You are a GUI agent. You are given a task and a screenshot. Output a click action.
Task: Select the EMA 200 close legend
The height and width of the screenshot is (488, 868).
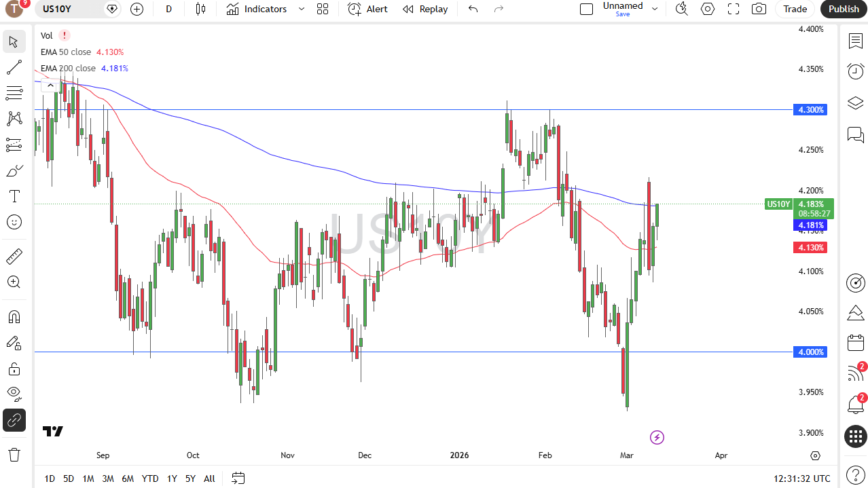pyautogui.click(x=69, y=68)
